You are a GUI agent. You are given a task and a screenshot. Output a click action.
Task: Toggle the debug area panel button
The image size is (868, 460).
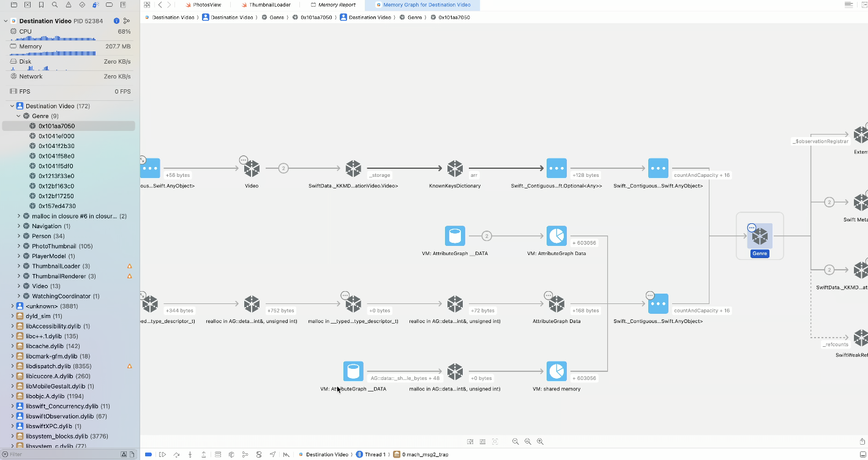coord(862,454)
